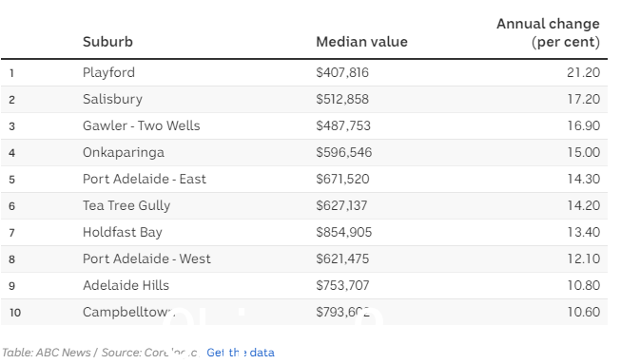Viewport: 621px width, 364px height.
Task: Click the Port Adelaide - East cell
Action: (x=145, y=179)
